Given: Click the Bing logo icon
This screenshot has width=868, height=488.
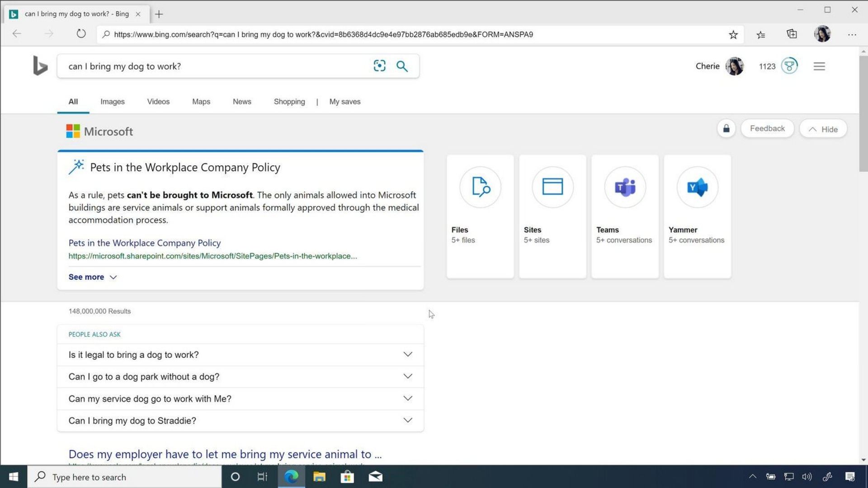Looking at the screenshot, I should coord(39,65).
